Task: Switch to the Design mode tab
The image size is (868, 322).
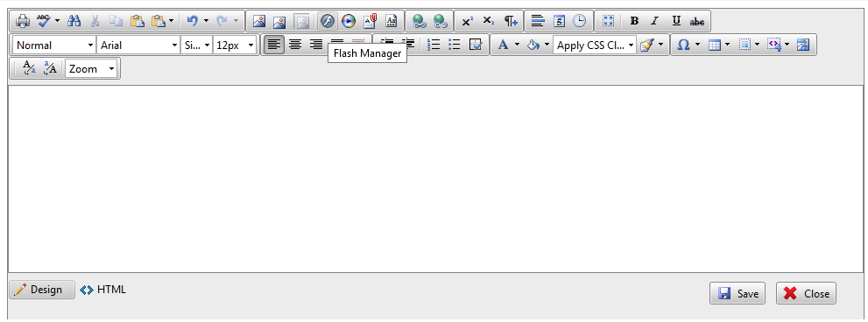Action: [x=42, y=290]
